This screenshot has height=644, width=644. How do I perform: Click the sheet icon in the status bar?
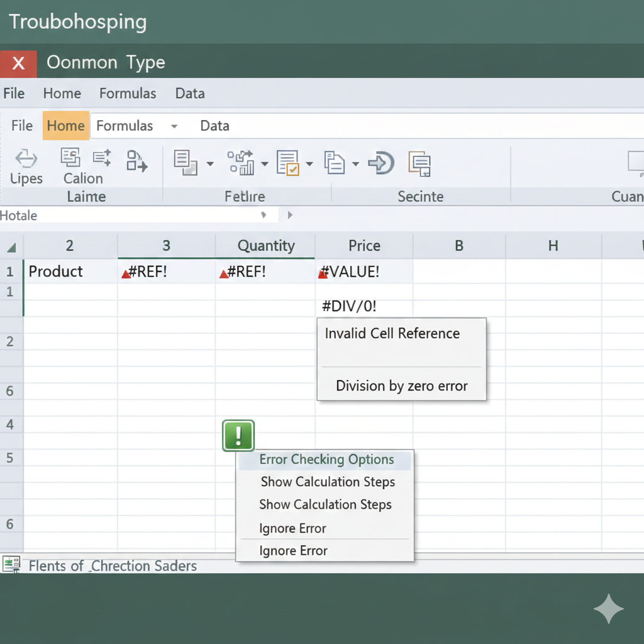pos(11,564)
